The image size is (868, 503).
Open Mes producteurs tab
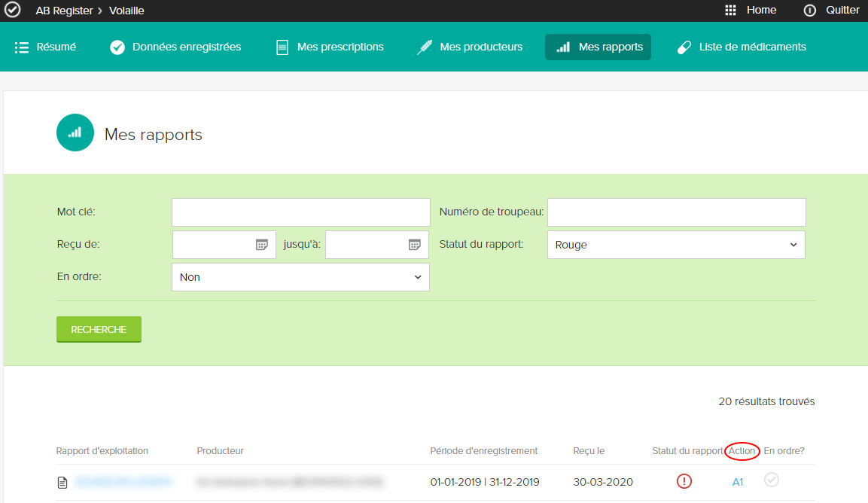click(470, 47)
